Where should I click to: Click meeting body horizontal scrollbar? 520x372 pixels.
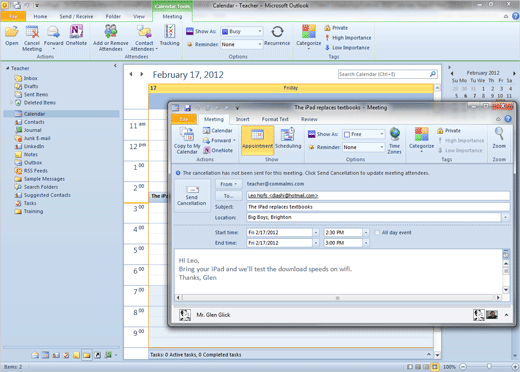click(338, 298)
